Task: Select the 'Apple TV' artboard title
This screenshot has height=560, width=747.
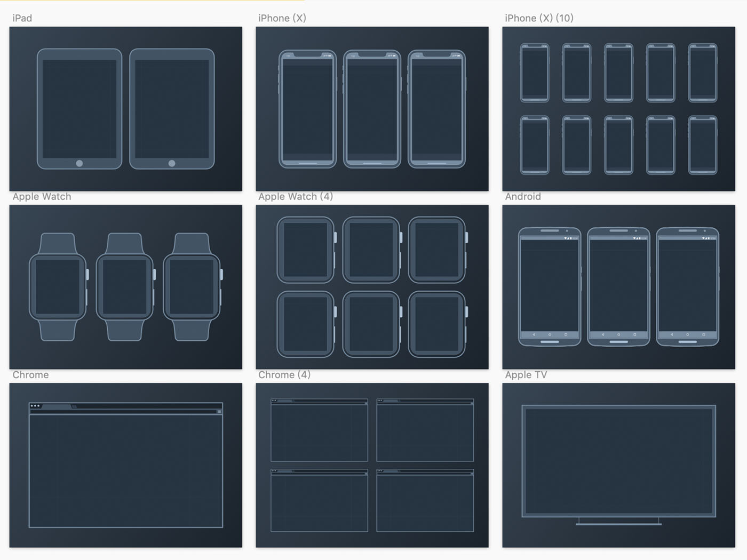Action: tap(526, 374)
